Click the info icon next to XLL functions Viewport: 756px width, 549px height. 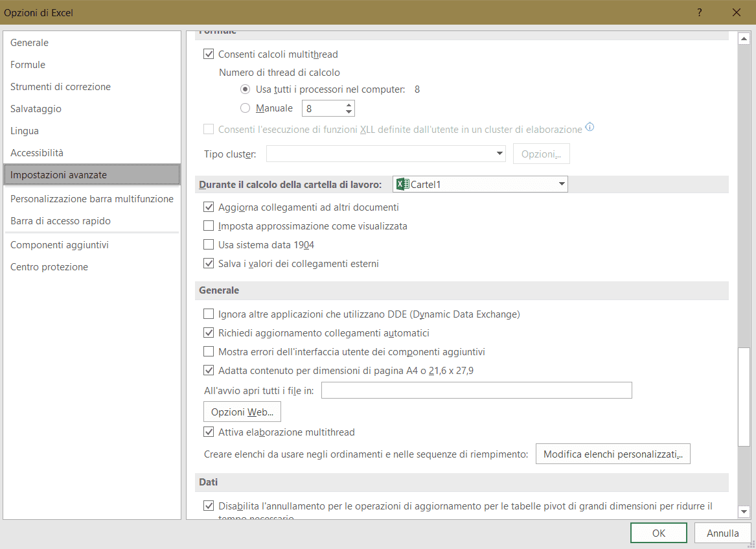tap(590, 128)
